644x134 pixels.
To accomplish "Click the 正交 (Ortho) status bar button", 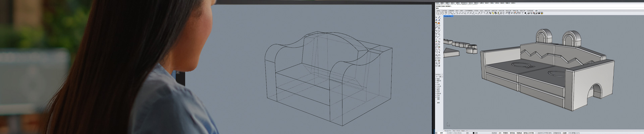I will [500, 133].
